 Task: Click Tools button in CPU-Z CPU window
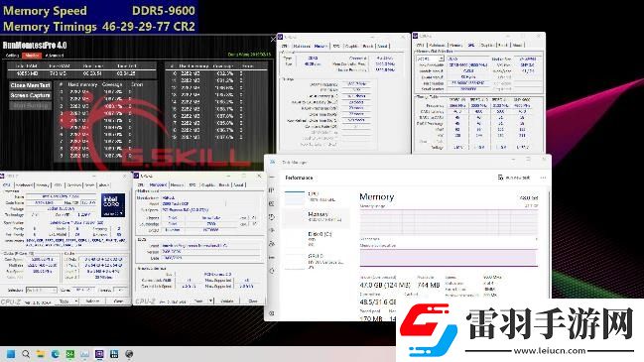(x=64, y=302)
